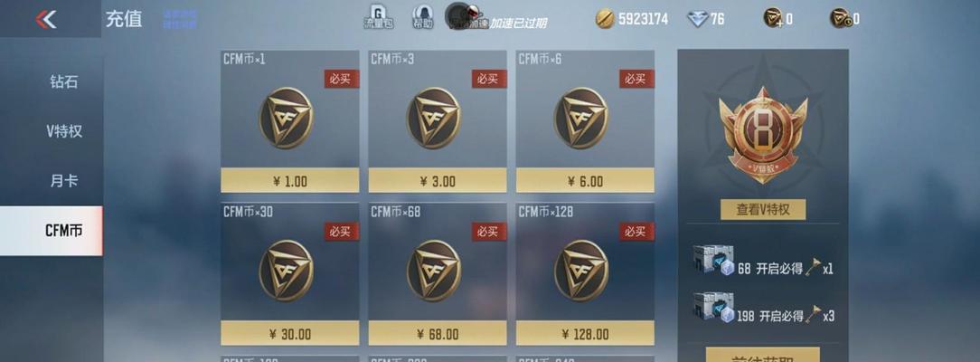Purchase the ¥30.00 CFM coin pack
The height and width of the screenshot is (362, 980).
[290, 333]
